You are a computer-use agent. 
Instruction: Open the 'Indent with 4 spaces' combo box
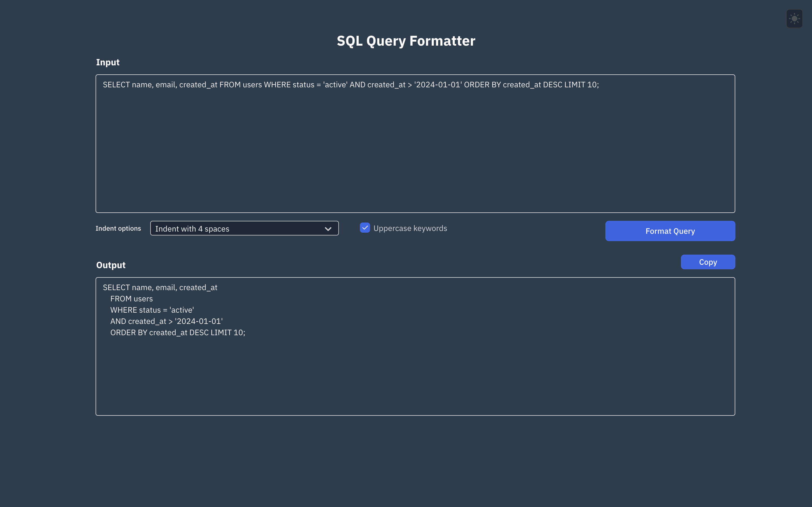pos(235,228)
